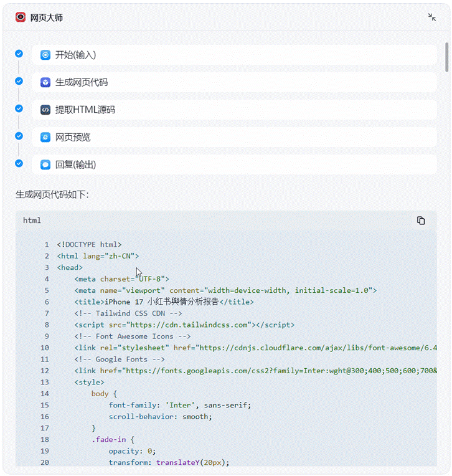This screenshot has height=476, width=452.
Task: Open the 网页预览 step row
Action: point(237,137)
